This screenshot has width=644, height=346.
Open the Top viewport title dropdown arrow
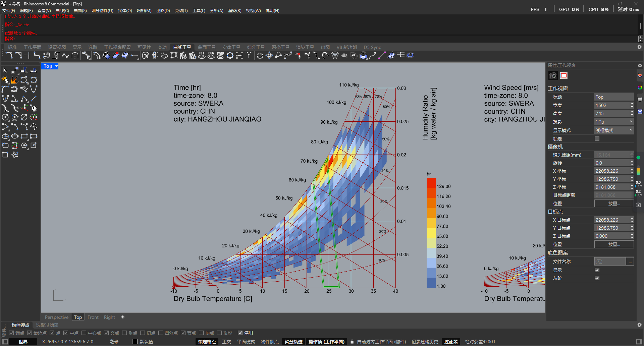[56, 66]
